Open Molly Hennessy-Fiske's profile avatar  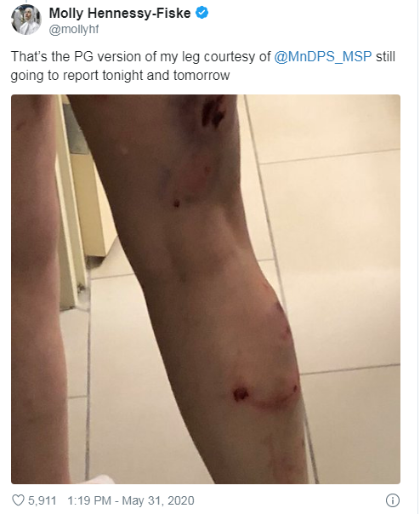(x=26, y=20)
